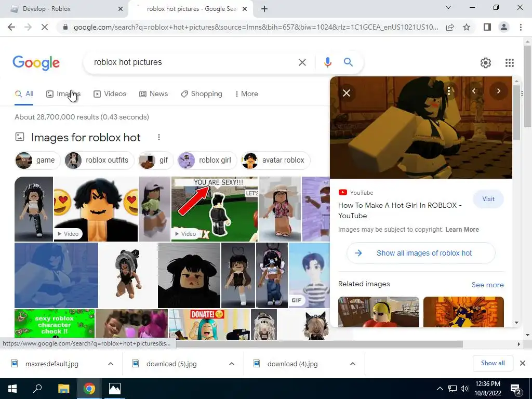Clear the Google search box text
Image resolution: width=532 pixels, height=399 pixels.
[x=302, y=62]
